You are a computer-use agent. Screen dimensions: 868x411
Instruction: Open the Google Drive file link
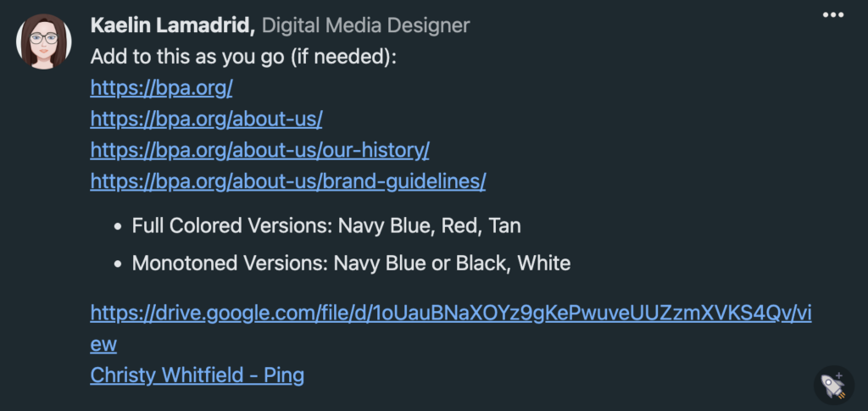[x=451, y=314]
